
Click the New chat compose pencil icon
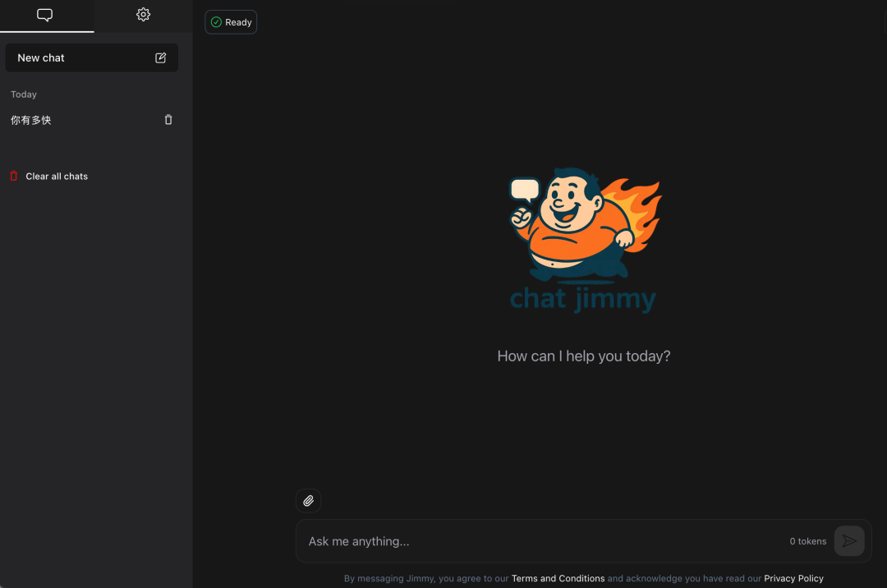pyautogui.click(x=161, y=57)
